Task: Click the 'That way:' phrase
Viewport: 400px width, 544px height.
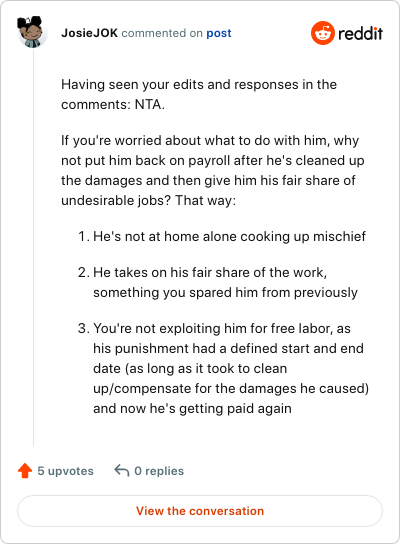Action: [205, 200]
